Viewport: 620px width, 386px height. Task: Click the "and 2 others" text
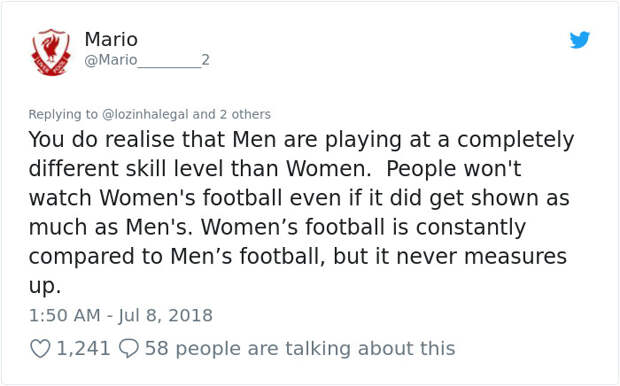(232, 114)
